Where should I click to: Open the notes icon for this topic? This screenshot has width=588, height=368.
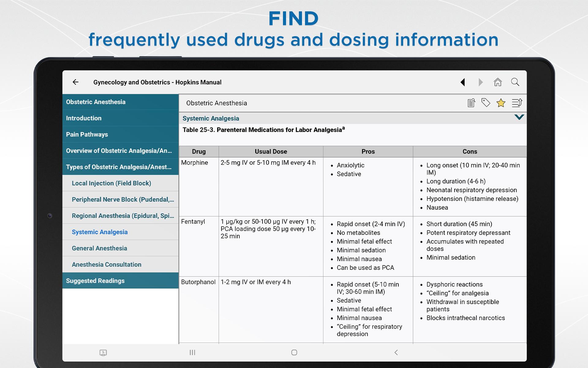click(x=471, y=103)
